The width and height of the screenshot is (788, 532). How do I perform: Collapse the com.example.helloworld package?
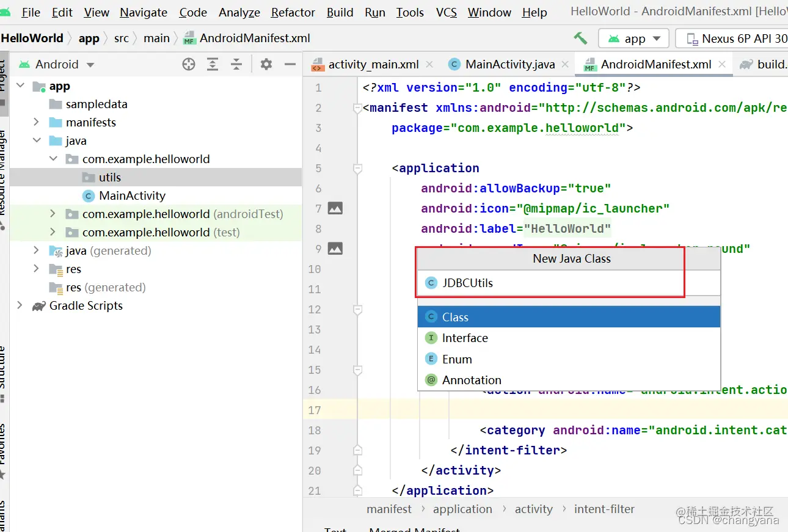point(53,159)
